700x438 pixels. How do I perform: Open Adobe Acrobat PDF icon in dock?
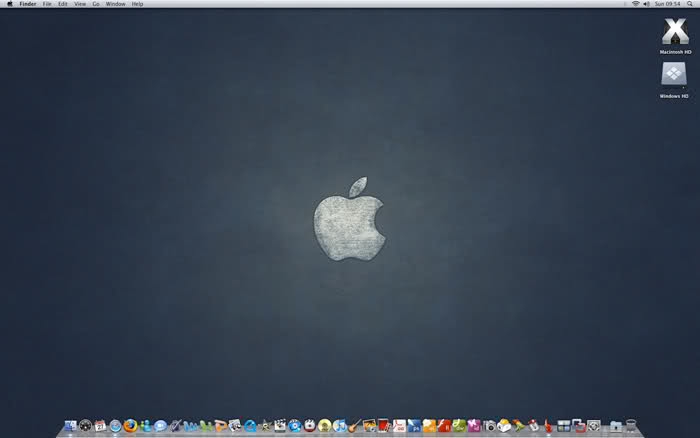(399, 426)
